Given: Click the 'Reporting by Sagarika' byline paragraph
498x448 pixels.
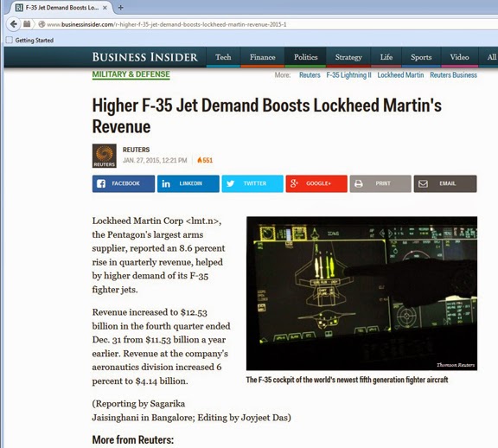Looking at the screenshot, I should (192, 410).
